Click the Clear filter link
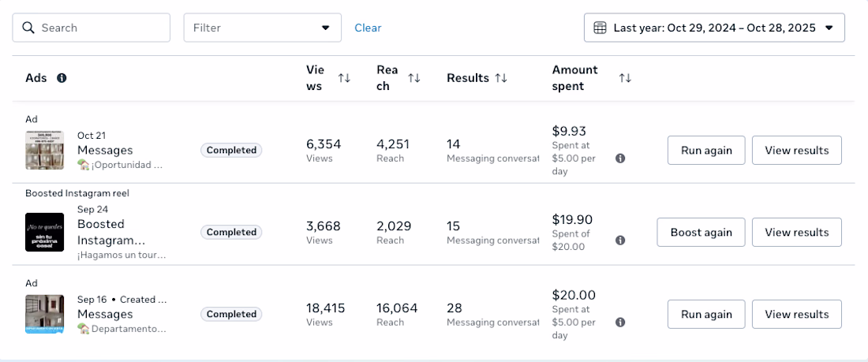Screen dimensions: 868x362 pos(368,28)
